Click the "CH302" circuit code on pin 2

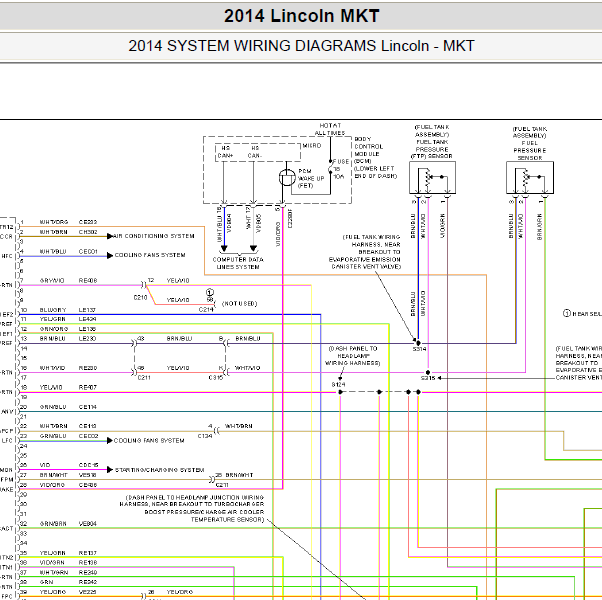coord(88,232)
